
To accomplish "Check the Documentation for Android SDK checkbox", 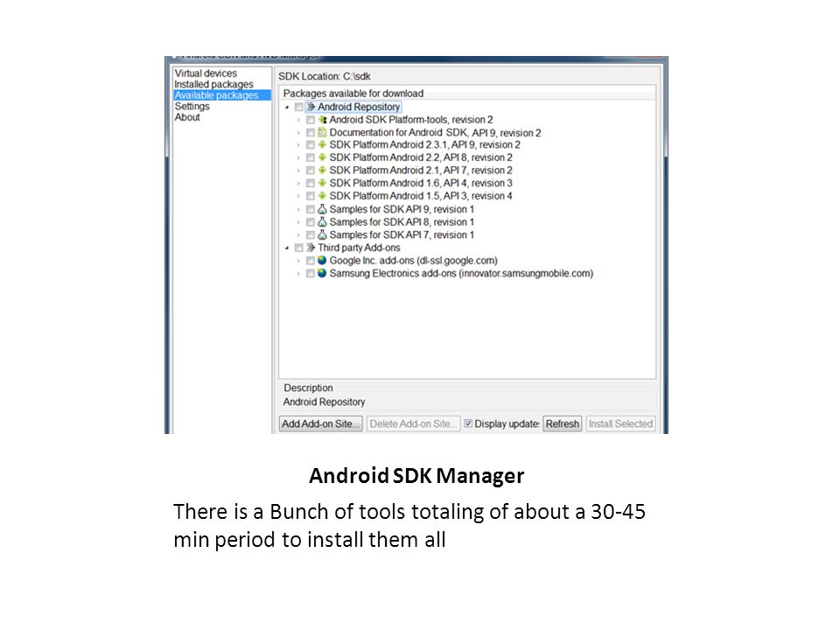I will point(310,132).
